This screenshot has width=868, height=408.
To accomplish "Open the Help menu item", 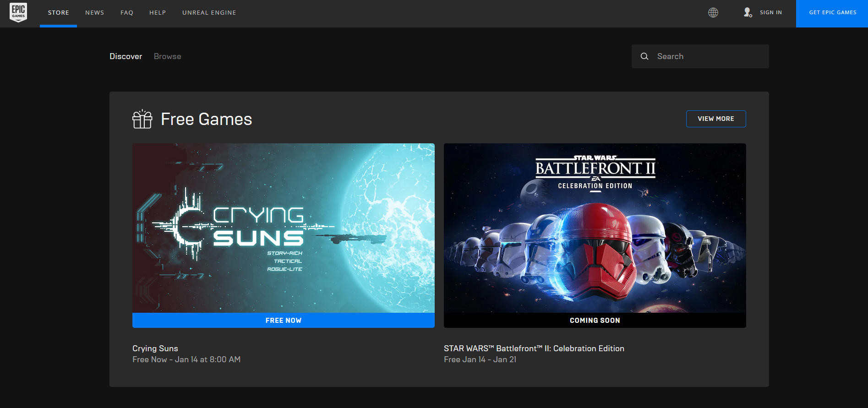I will tap(158, 13).
